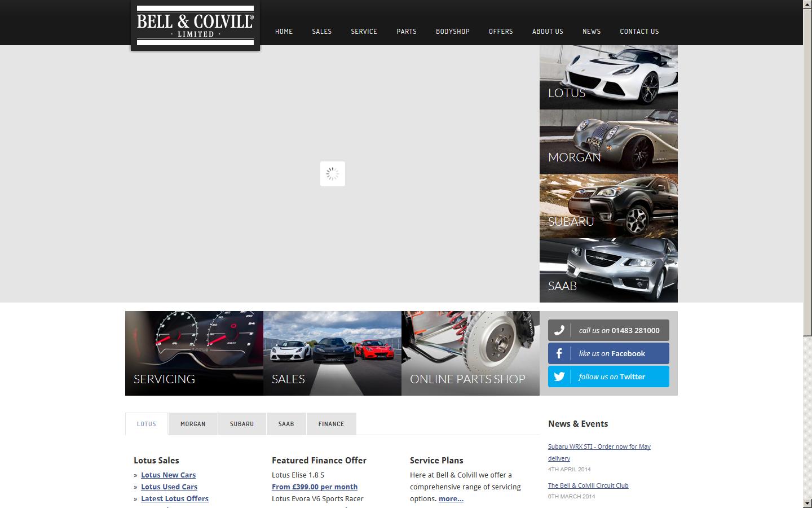Open the Morgan brand tile
The width and height of the screenshot is (812, 508).
tap(608, 142)
